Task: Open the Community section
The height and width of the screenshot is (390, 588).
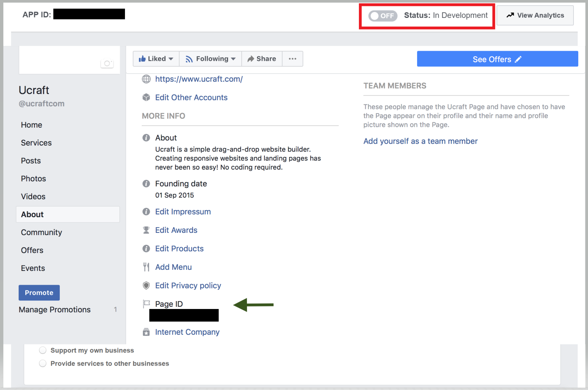Action: click(x=41, y=233)
